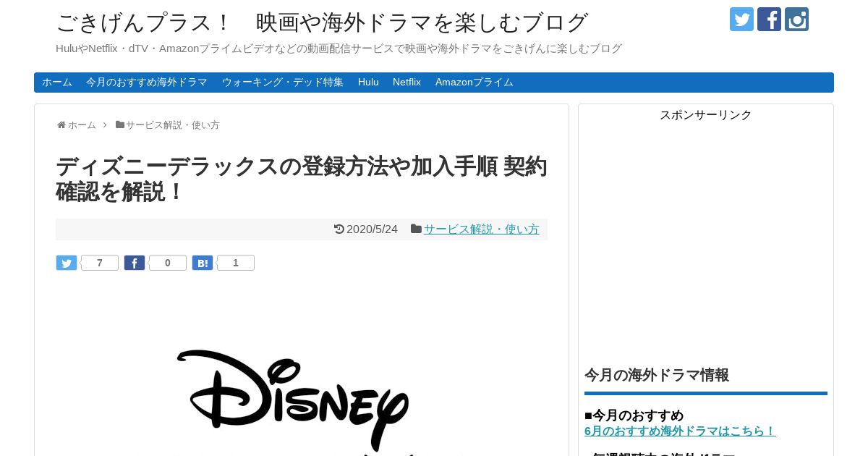This screenshot has width=868, height=456.
Task: Click the article title ディズニーデラックスの登録方法
Action: click(x=301, y=179)
